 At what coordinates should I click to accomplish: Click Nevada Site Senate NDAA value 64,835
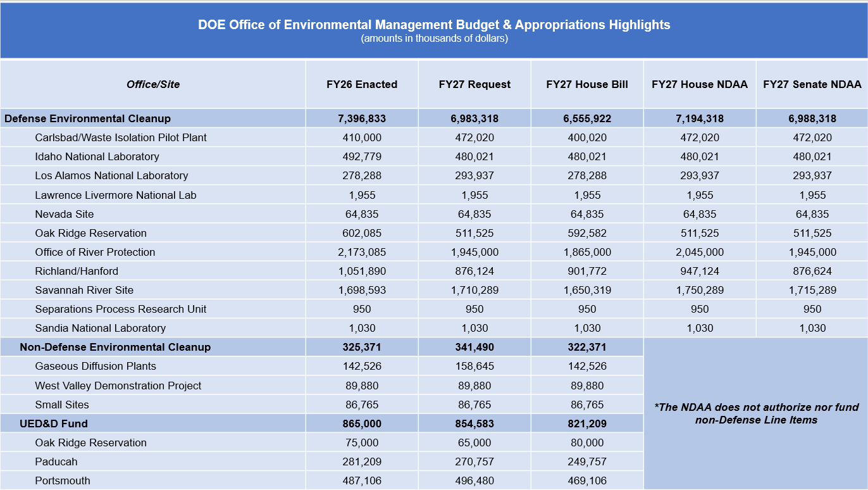812,214
